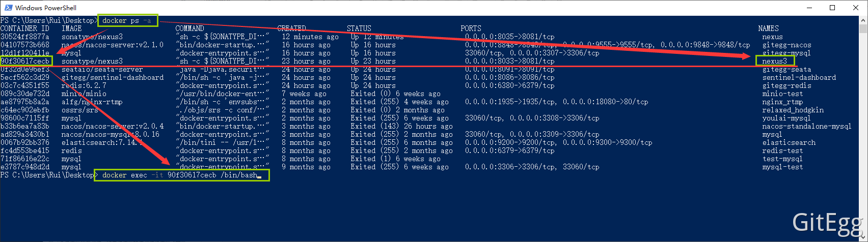
Task: Click the '12 minutes ago' created value
Action: [310, 37]
